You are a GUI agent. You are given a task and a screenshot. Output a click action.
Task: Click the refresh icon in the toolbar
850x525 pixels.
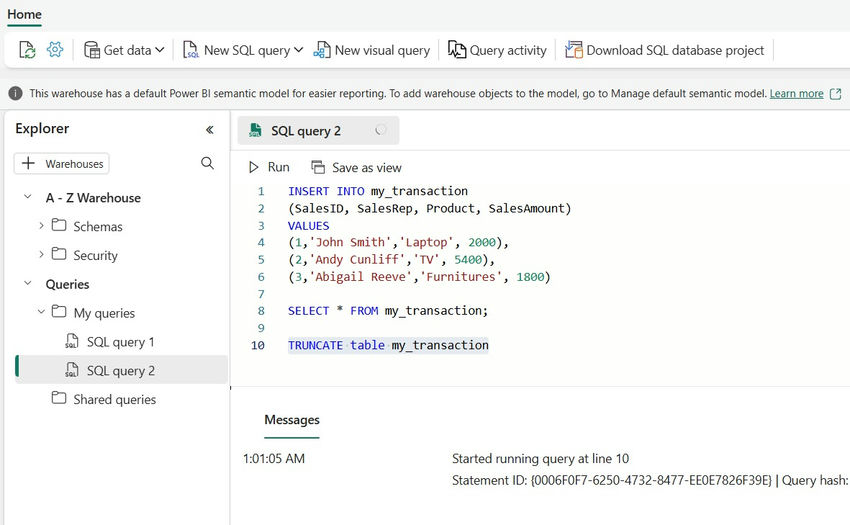coord(27,50)
